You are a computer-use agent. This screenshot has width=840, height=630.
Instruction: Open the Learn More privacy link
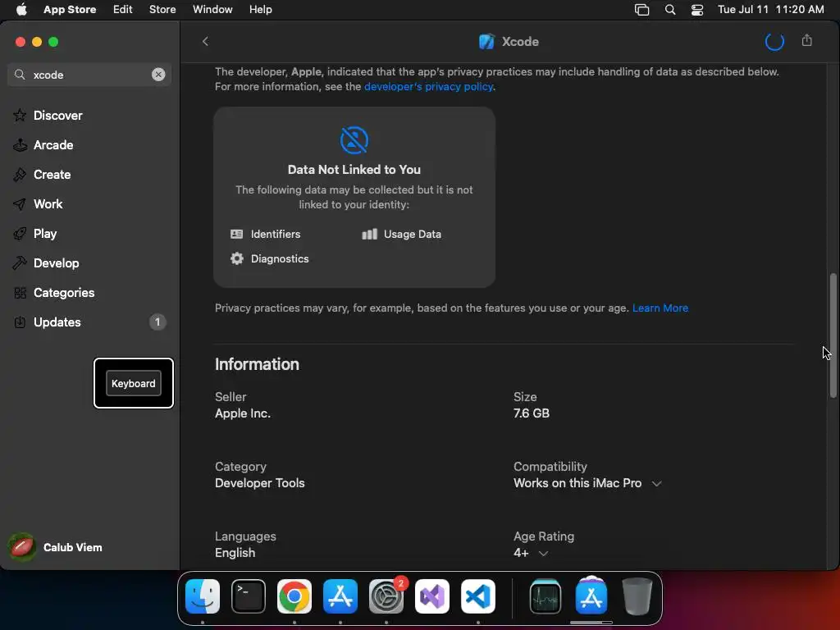coord(660,308)
